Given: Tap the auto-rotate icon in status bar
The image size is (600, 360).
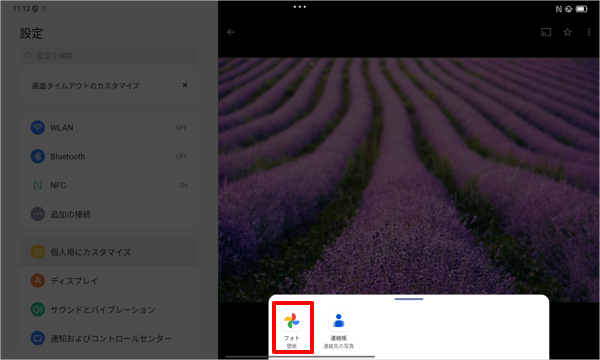Looking at the screenshot, I should (569, 9).
